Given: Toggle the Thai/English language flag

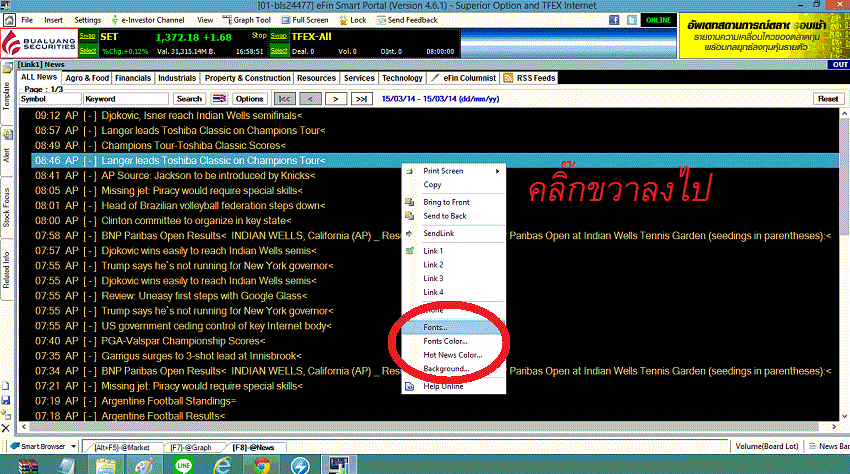Looking at the screenshot, I should [x=219, y=99].
